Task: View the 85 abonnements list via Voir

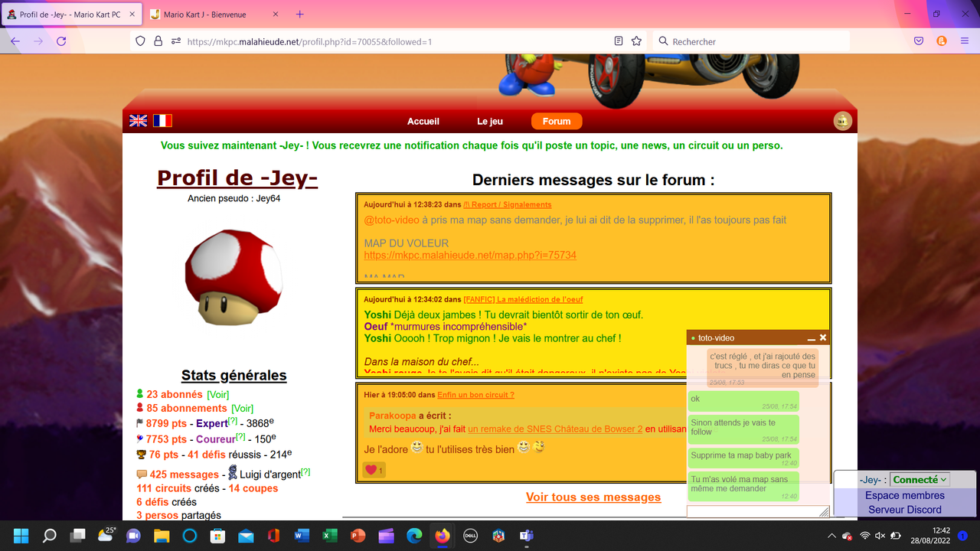Action: pos(243,408)
